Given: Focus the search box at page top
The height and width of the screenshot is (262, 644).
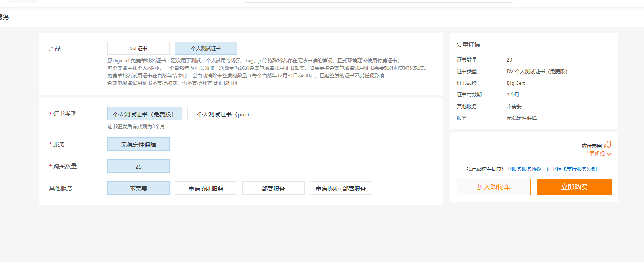Looking at the screenshot, I should (x=379, y=1).
